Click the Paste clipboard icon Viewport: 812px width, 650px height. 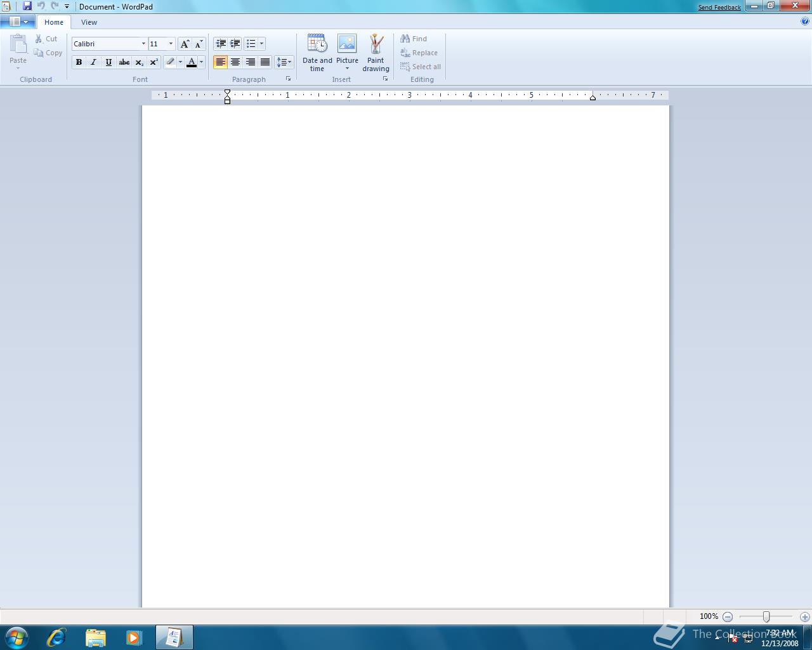click(18, 44)
